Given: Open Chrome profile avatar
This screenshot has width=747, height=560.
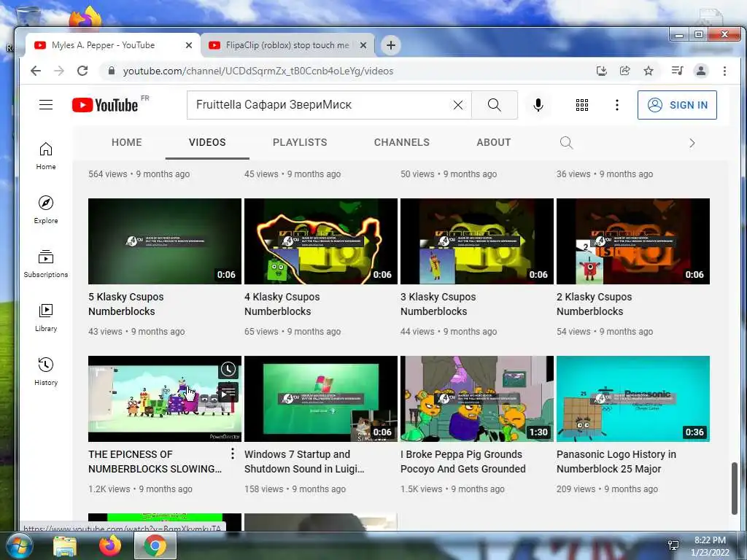Looking at the screenshot, I should click(x=701, y=71).
